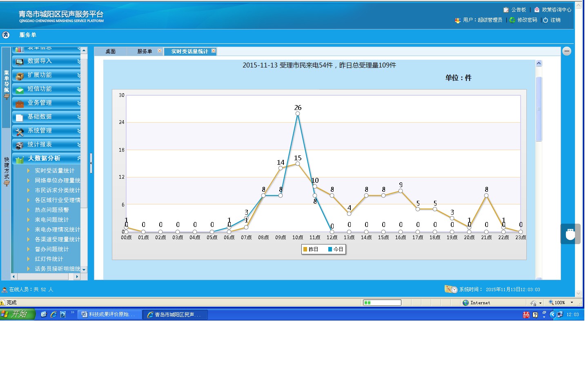Image resolution: width=588 pixels, height=368 pixels.
Task: Click the 数据导入 menu icon
Action: [19, 62]
